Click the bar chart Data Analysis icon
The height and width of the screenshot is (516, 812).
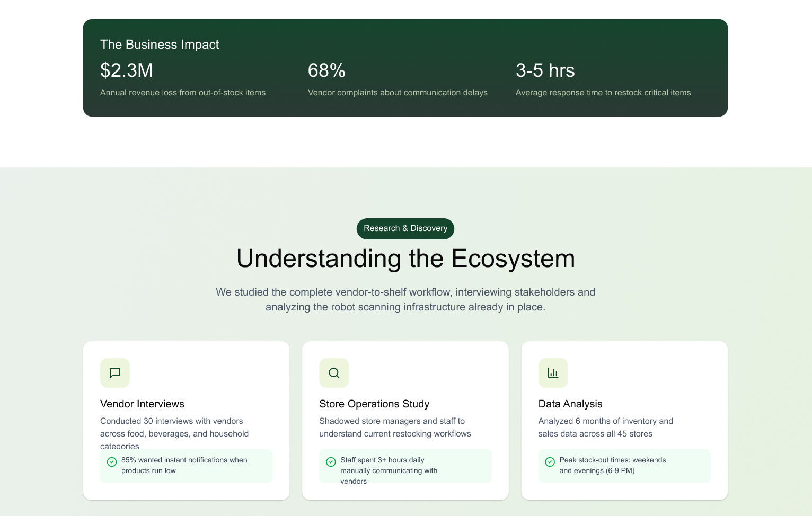point(553,373)
